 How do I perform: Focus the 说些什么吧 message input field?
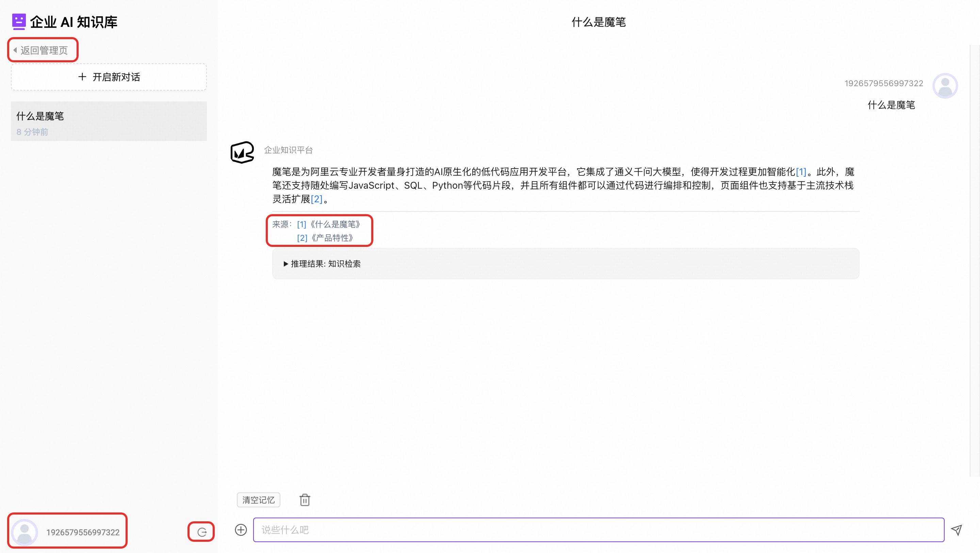(x=598, y=530)
